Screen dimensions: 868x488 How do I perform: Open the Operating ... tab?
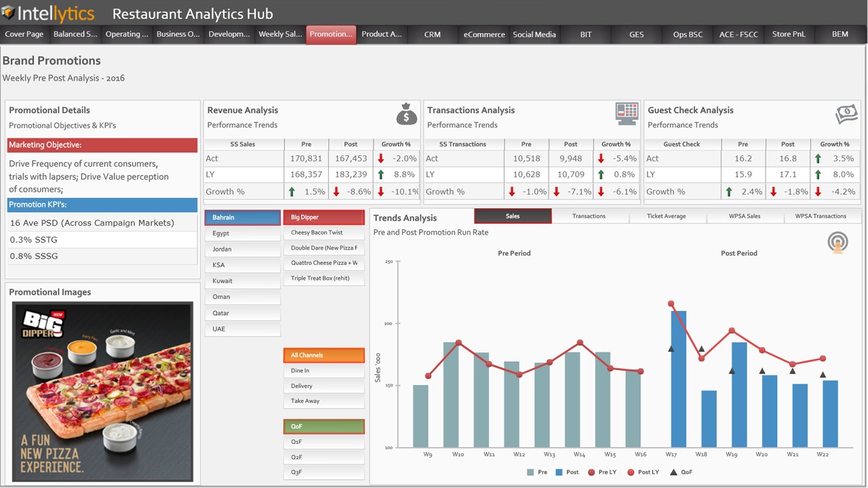127,35
